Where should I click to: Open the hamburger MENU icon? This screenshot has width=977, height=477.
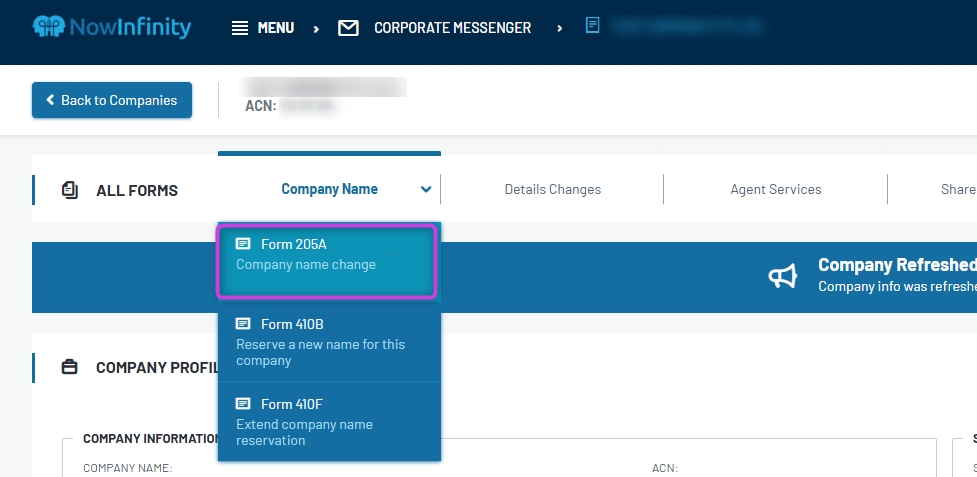point(240,28)
